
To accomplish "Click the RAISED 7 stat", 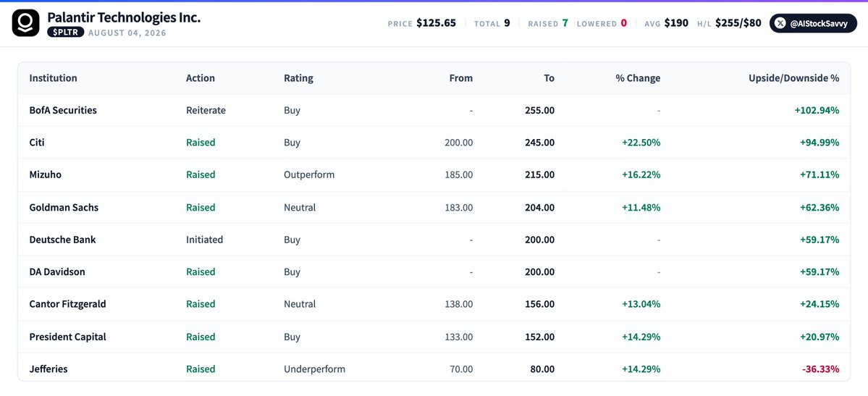I will [x=548, y=23].
